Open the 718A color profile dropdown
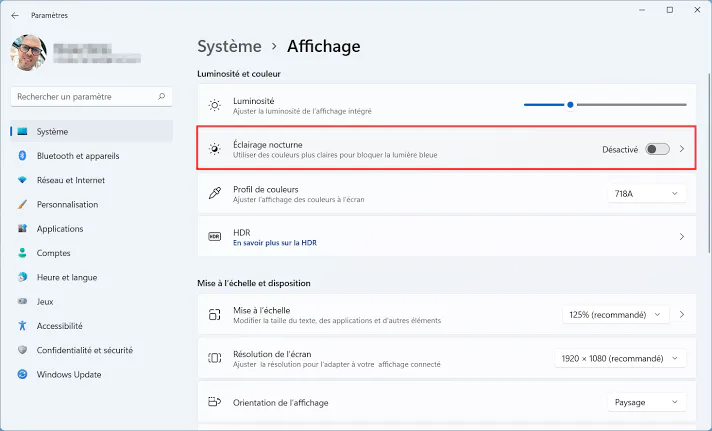 pos(646,193)
